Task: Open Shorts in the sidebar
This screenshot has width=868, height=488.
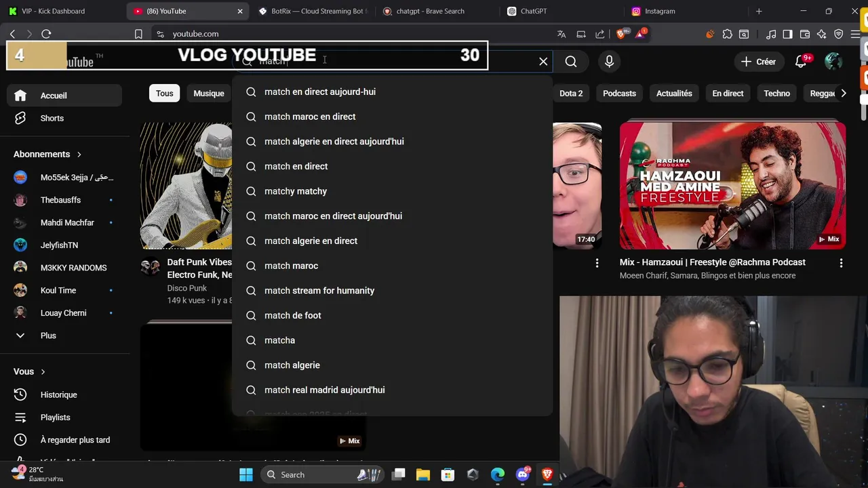Action: [64, 118]
